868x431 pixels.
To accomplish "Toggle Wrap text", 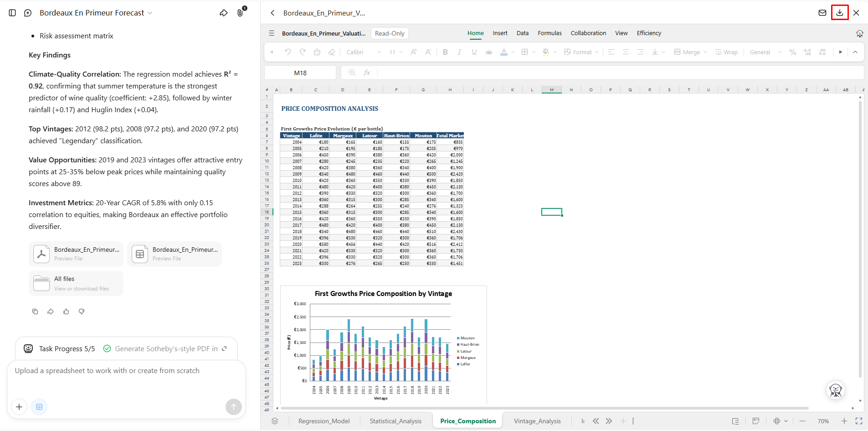I will coord(726,52).
